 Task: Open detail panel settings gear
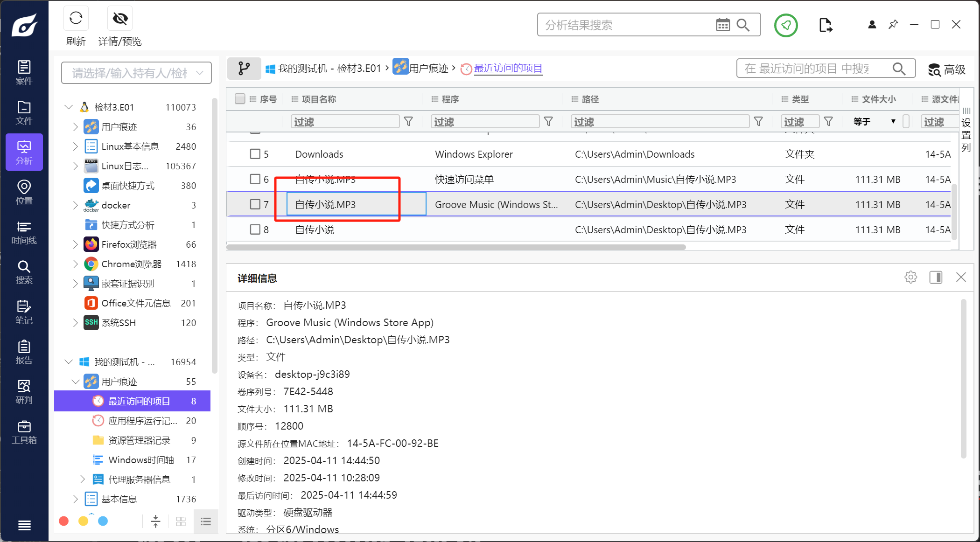(x=910, y=277)
